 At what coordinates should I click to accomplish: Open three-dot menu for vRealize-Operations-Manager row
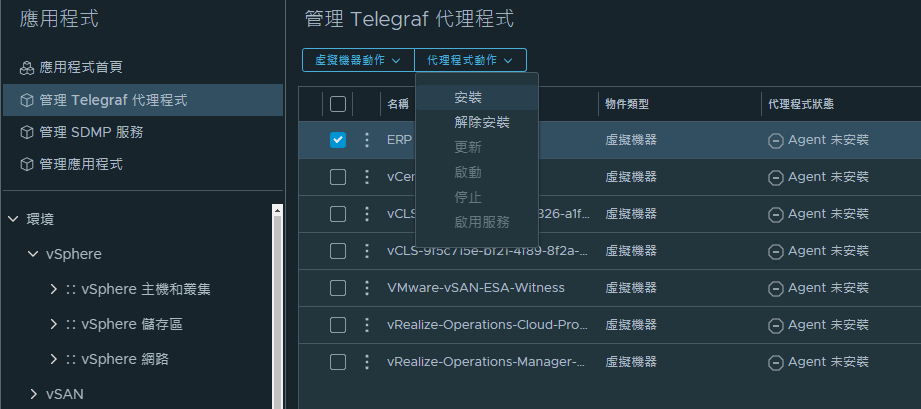367,362
